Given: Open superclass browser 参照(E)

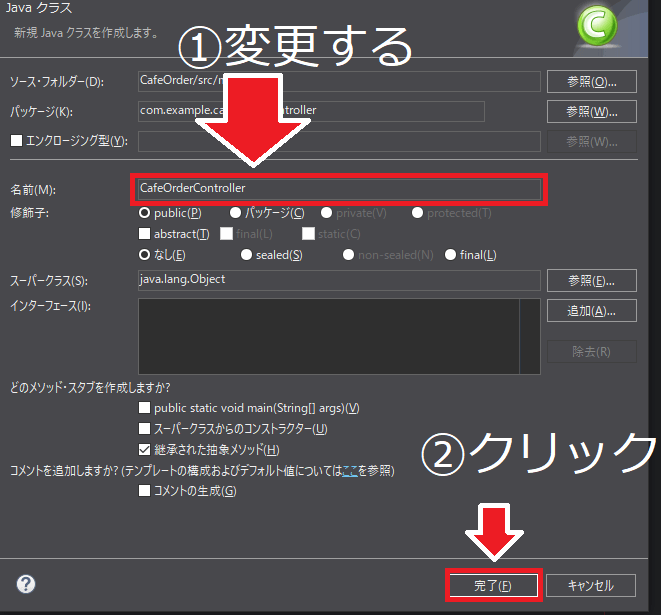Looking at the screenshot, I should click(x=591, y=280).
